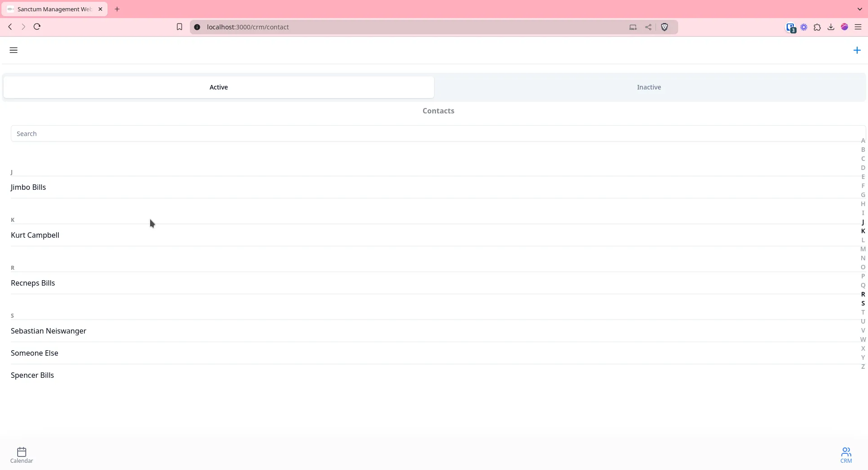Click the blue plus add contact icon
The height and width of the screenshot is (470, 868).
[x=857, y=50]
